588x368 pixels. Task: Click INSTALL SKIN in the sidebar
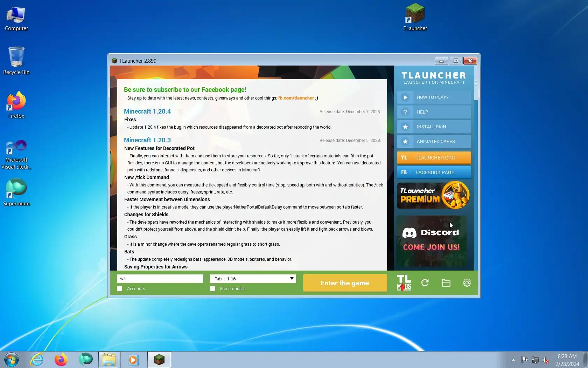tap(434, 127)
